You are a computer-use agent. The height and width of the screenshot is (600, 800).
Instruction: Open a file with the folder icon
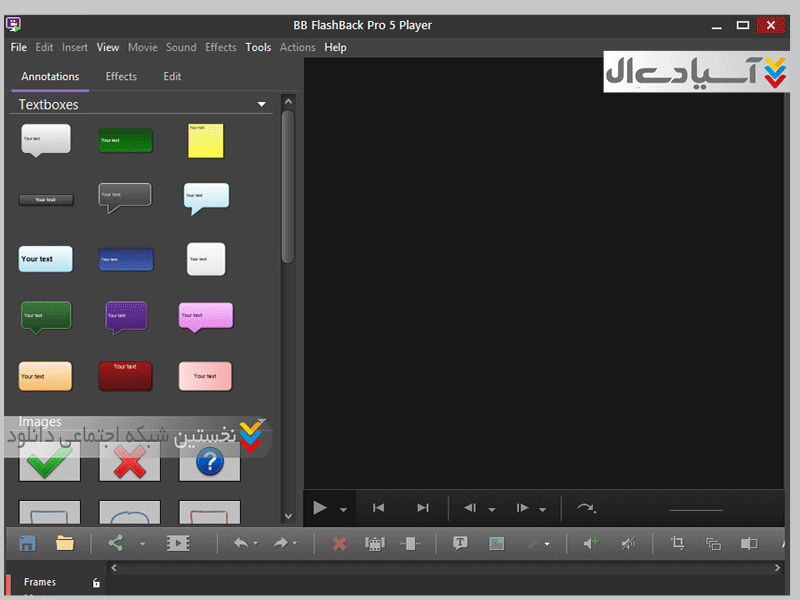[x=66, y=543]
